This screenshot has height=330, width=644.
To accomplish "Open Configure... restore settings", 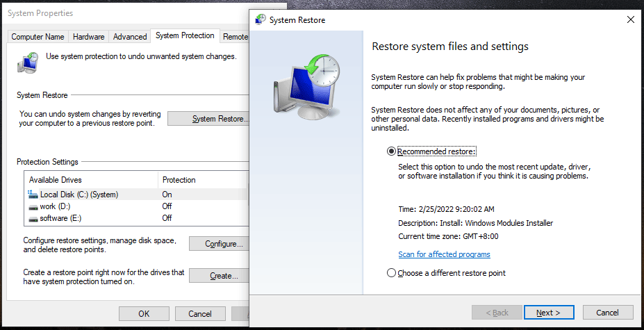I will coord(219,244).
